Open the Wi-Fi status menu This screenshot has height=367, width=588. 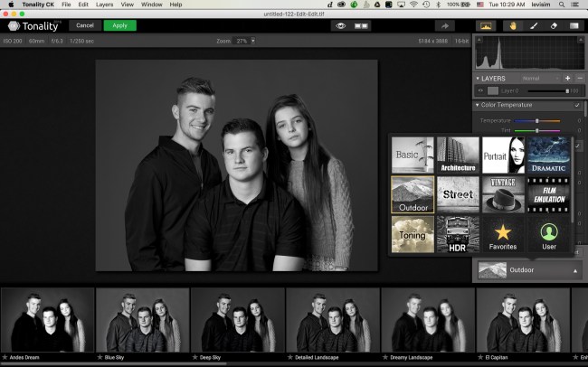(413, 5)
